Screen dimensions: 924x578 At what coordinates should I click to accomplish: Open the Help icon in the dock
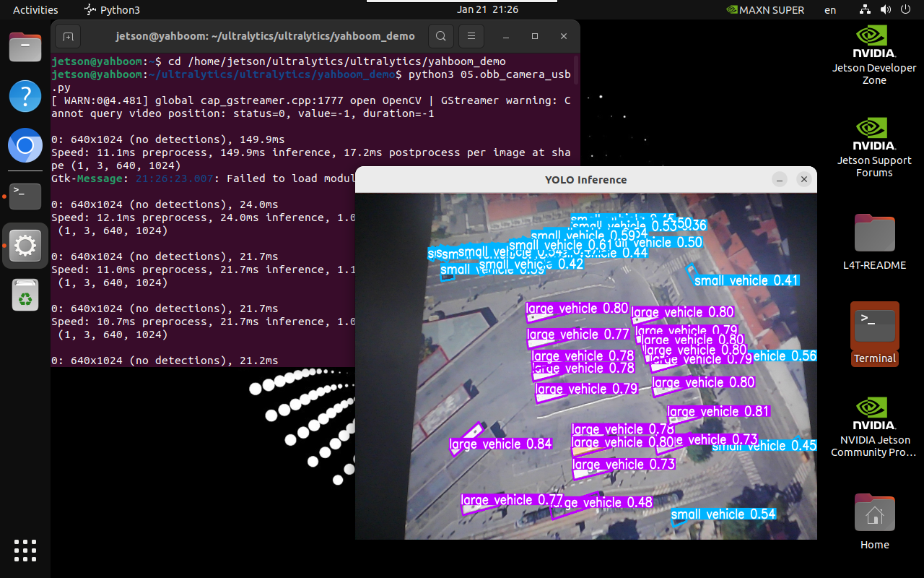[25, 96]
